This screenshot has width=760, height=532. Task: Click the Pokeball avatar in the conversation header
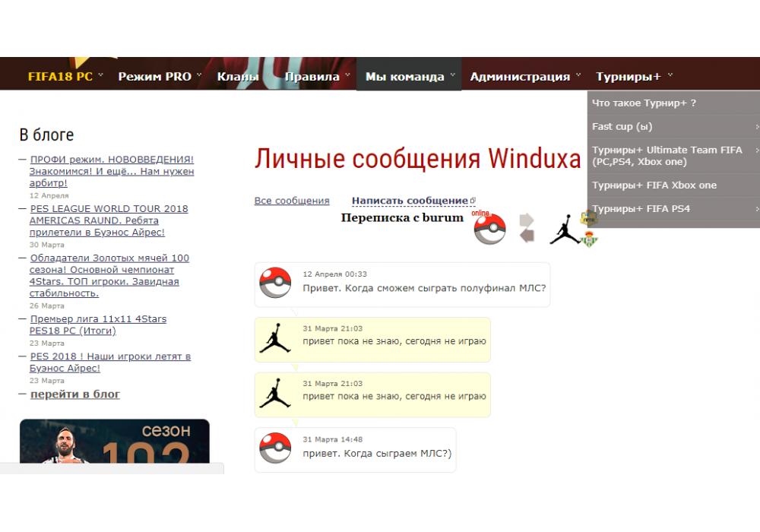(489, 230)
